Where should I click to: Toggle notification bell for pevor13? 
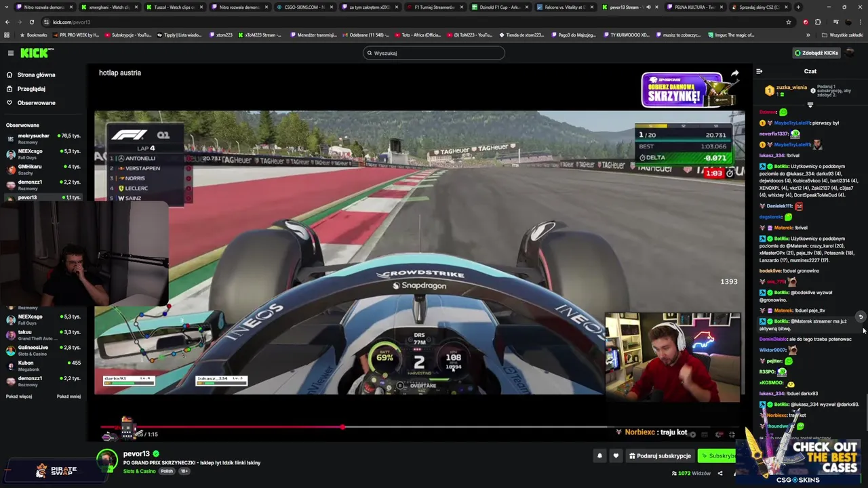point(599,456)
